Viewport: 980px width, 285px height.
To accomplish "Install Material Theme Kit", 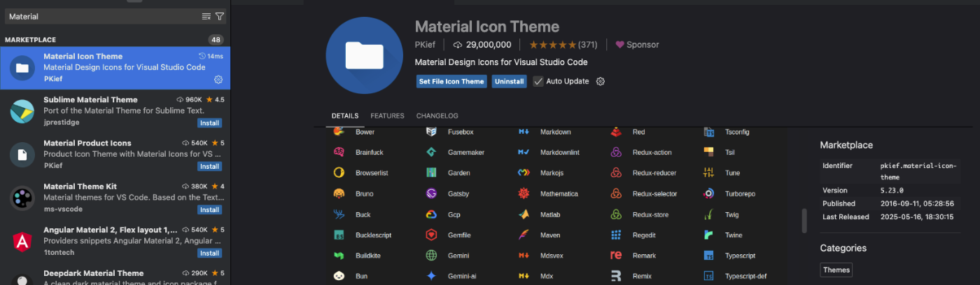I will click(x=209, y=210).
